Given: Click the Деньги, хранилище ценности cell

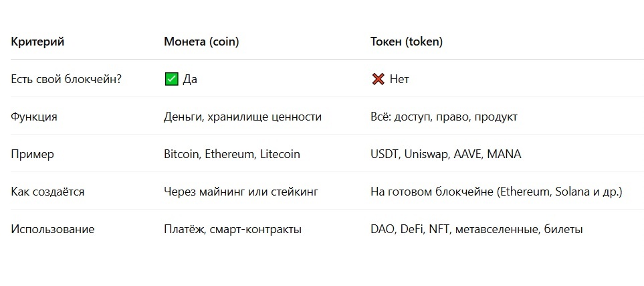Looking at the screenshot, I should click(x=243, y=117).
